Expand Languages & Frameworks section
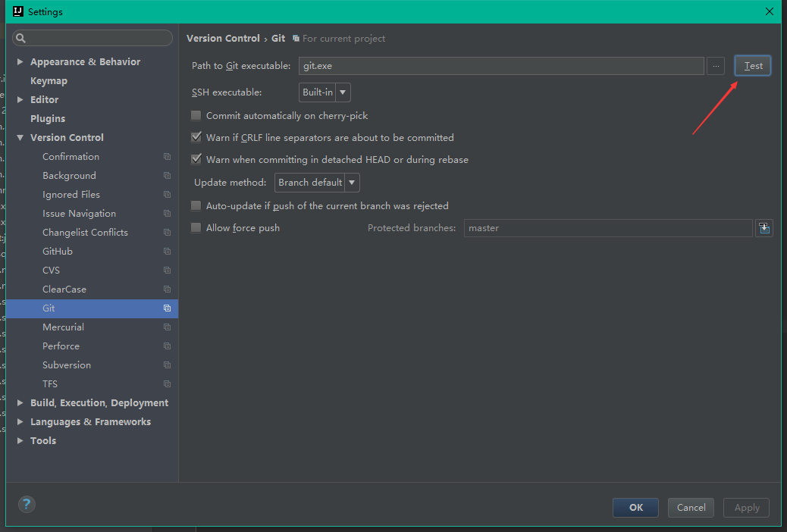Viewport: 787px width, 532px height. point(20,421)
